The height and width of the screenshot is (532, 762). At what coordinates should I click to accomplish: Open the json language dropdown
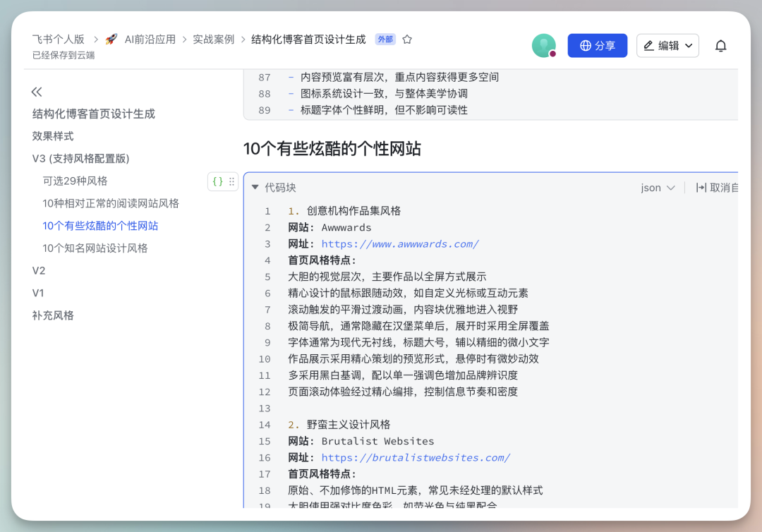(658, 188)
